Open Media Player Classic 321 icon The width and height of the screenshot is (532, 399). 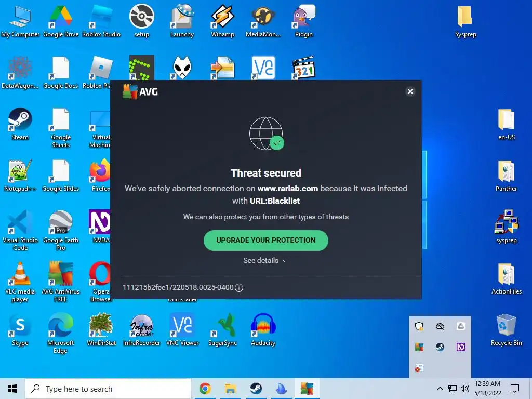[x=303, y=68]
